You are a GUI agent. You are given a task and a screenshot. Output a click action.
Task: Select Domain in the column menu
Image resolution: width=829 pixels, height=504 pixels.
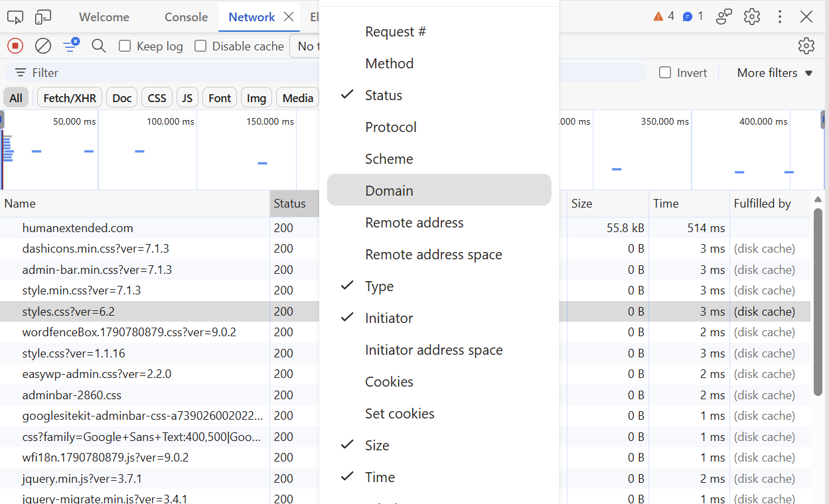tap(439, 190)
